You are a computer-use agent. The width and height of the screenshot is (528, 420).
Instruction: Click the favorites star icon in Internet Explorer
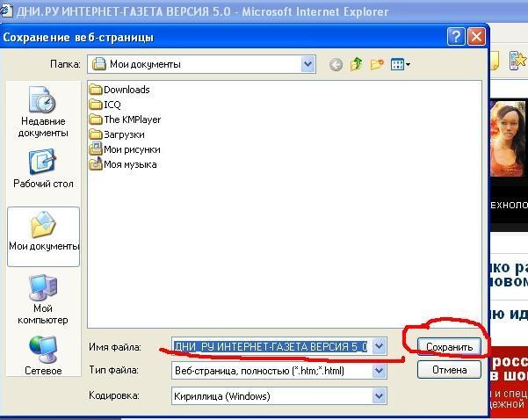tap(518, 61)
